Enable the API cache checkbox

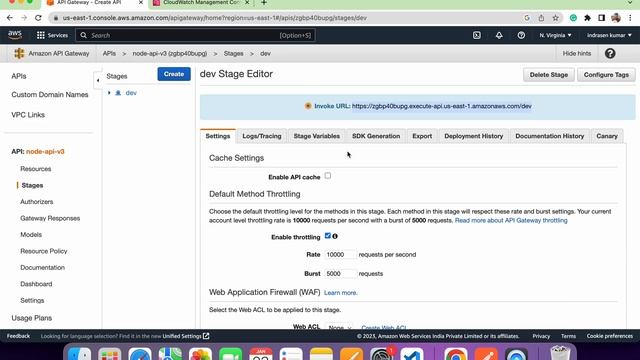[x=328, y=176]
